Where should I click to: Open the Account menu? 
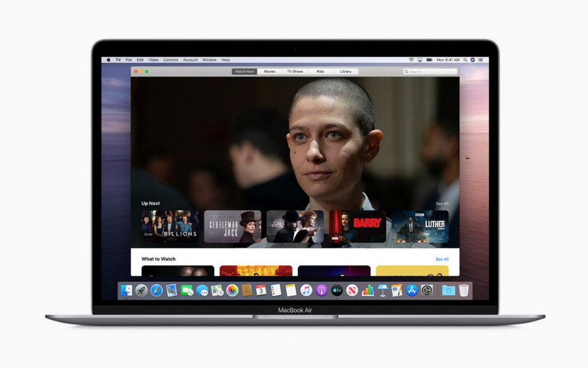click(190, 60)
